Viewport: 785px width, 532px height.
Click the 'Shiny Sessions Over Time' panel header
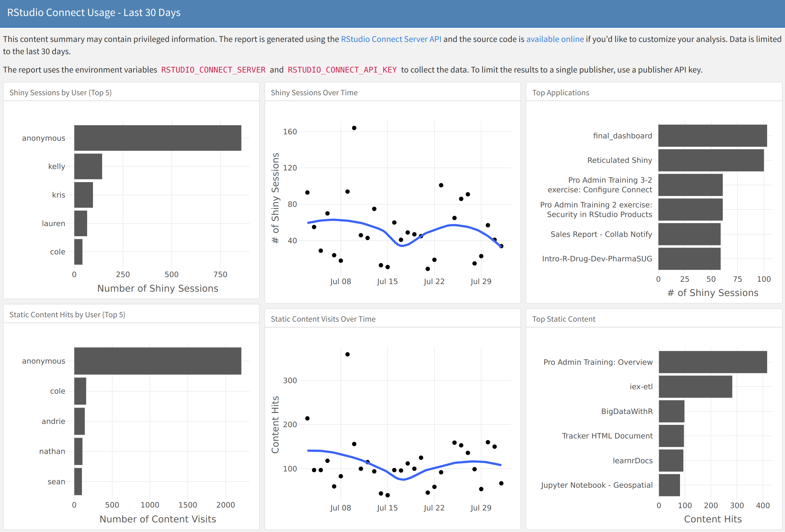[314, 92]
